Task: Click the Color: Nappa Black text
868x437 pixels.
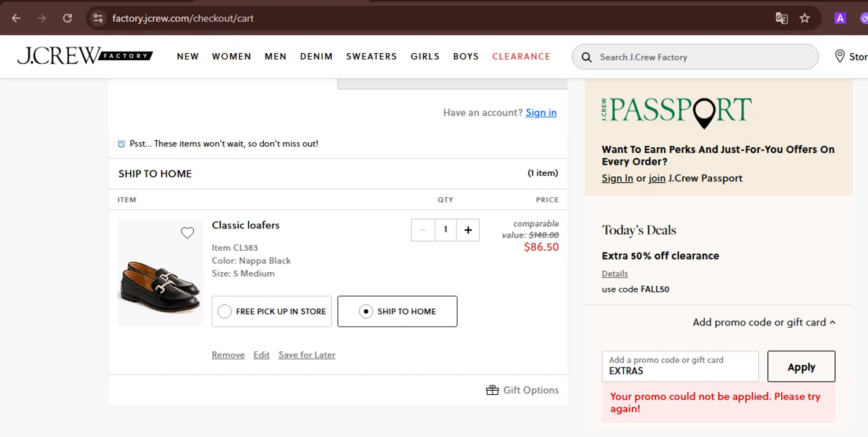Action: click(251, 261)
